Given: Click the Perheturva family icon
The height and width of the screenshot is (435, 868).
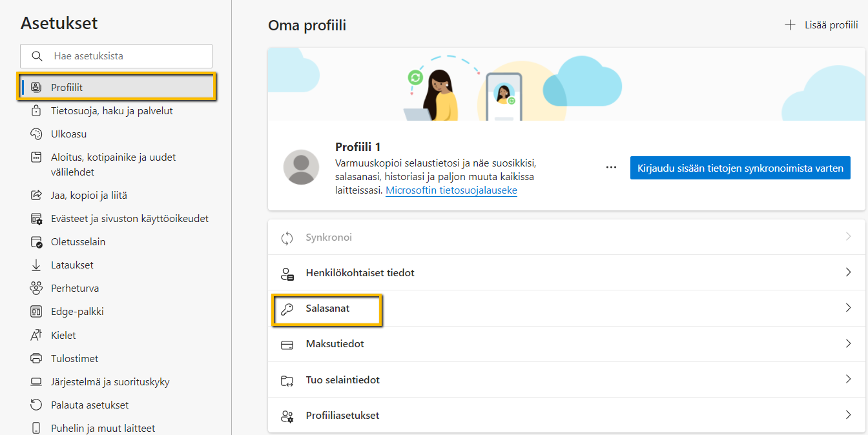Looking at the screenshot, I should tap(37, 288).
